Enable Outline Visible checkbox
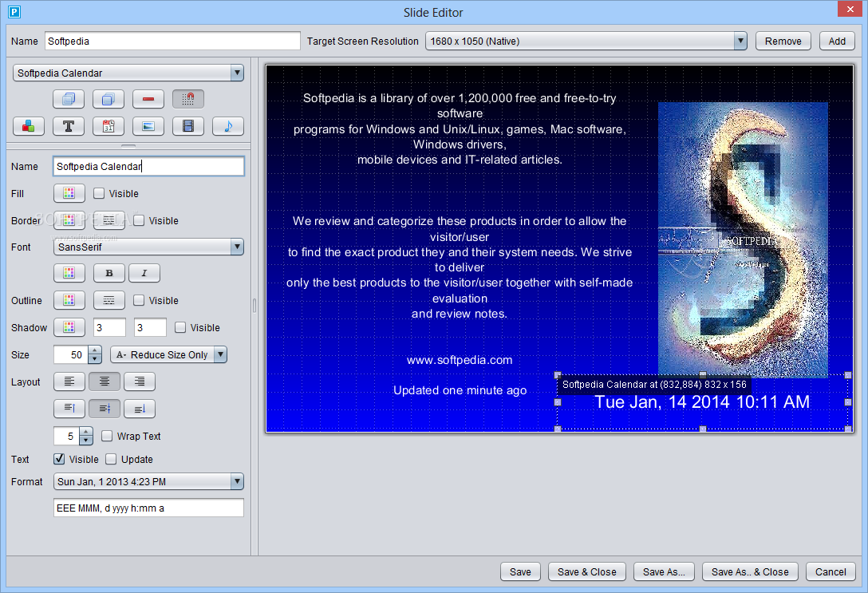Image resolution: width=868 pixels, height=593 pixels. coord(139,300)
